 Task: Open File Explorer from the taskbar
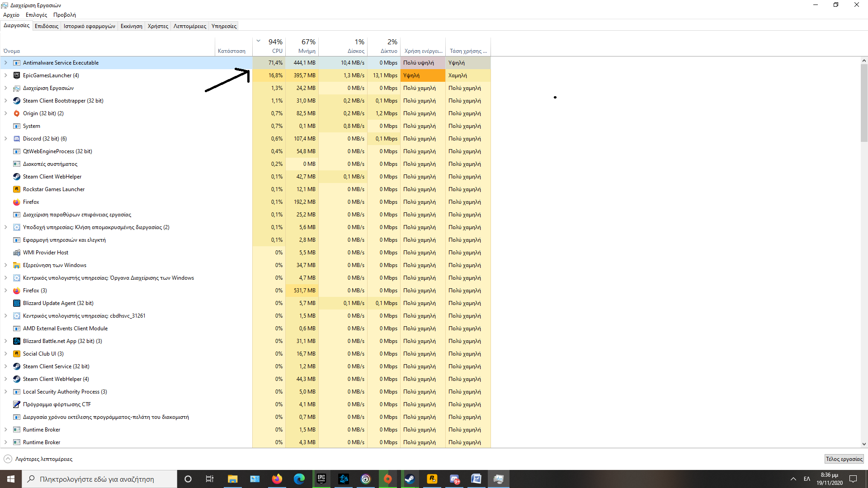pyautogui.click(x=233, y=479)
